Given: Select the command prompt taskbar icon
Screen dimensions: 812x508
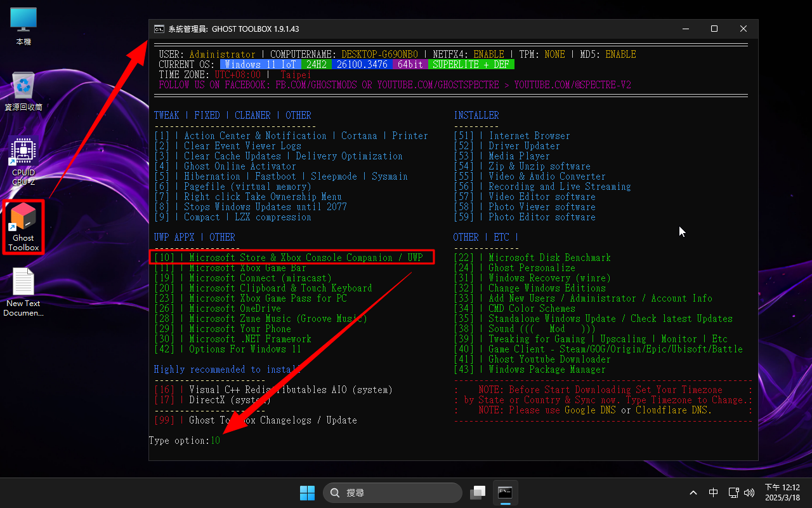Looking at the screenshot, I should pyautogui.click(x=505, y=493).
